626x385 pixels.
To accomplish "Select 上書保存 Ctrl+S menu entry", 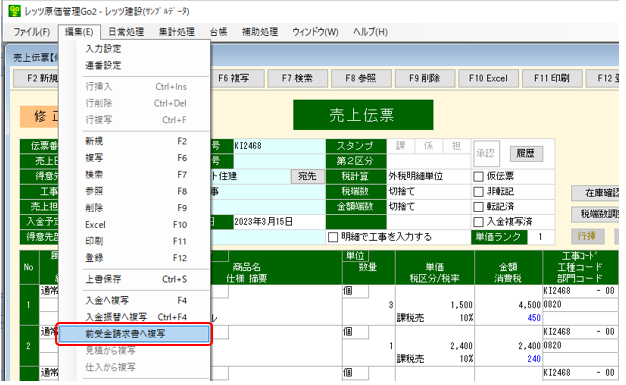I will click(x=135, y=279).
